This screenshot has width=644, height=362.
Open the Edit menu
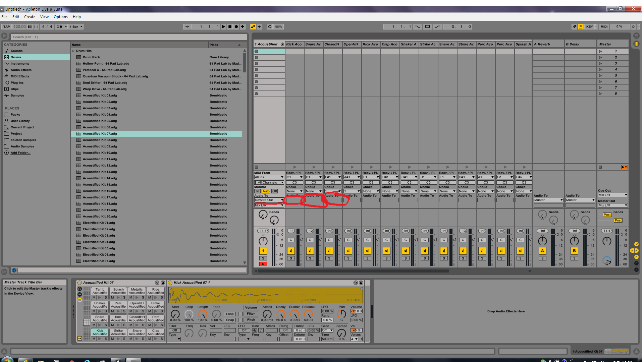coord(16,17)
